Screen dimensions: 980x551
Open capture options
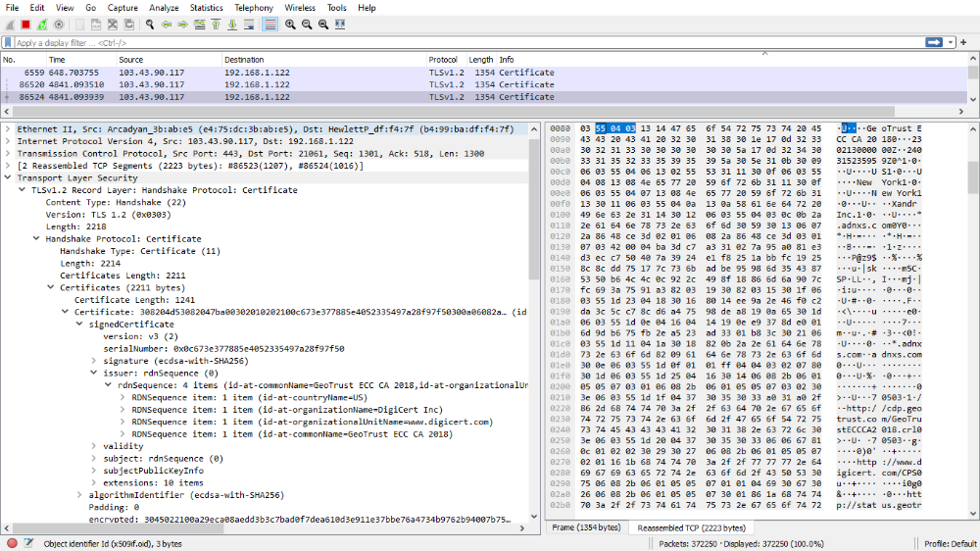[59, 24]
